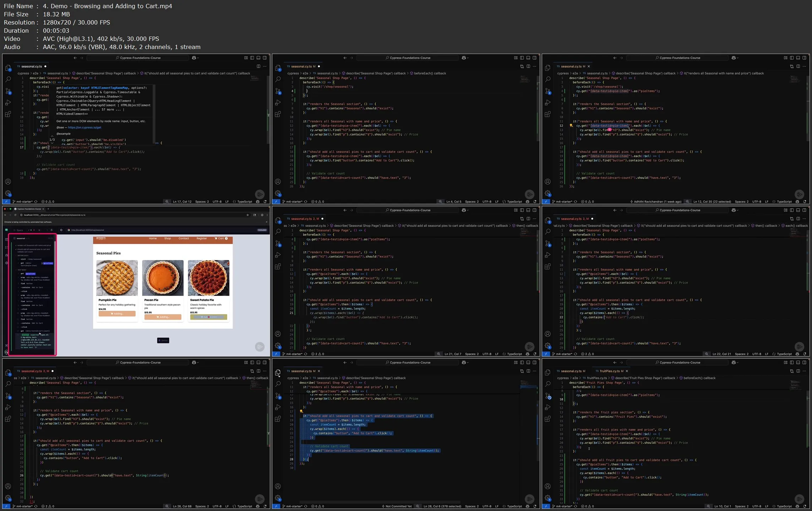Customize layout in the Ln 22 window
Image resolution: width=812 pixels, height=511 pixels.
click(x=785, y=210)
